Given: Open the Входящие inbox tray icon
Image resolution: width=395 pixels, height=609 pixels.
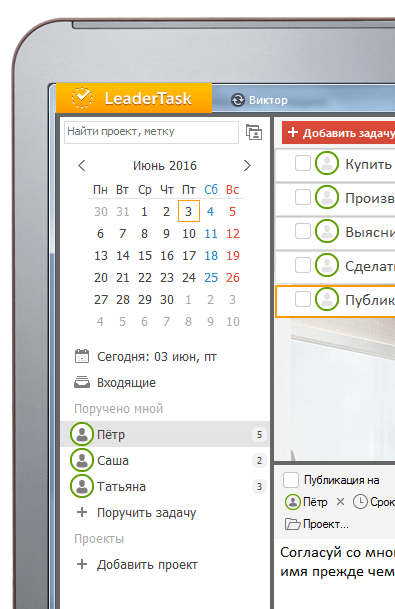Looking at the screenshot, I should (x=82, y=382).
